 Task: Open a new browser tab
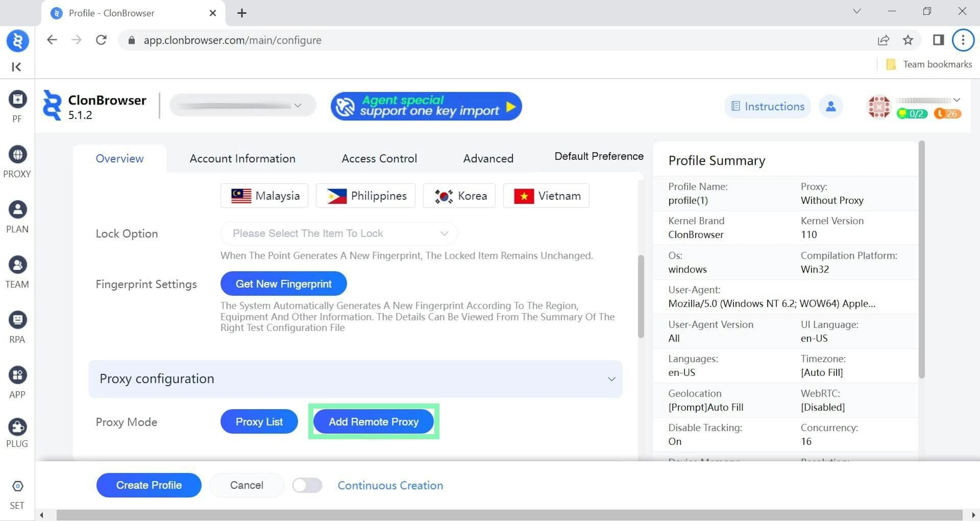(242, 13)
